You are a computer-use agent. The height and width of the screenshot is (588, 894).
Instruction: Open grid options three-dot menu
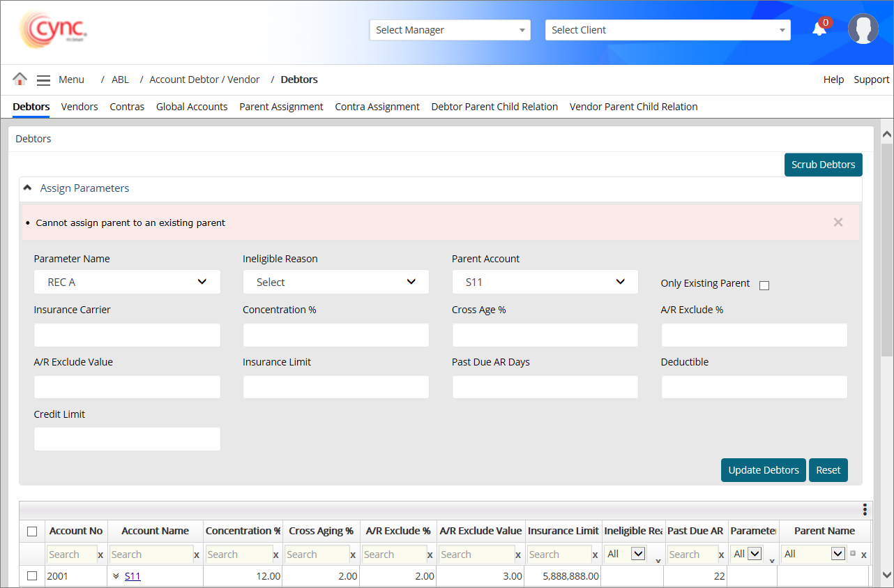click(865, 510)
